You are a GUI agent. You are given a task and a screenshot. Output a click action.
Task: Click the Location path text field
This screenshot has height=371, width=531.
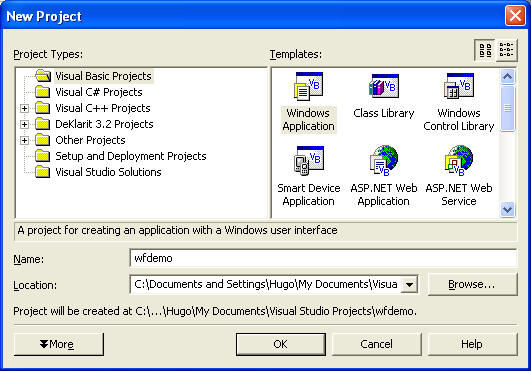coord(266,284)
